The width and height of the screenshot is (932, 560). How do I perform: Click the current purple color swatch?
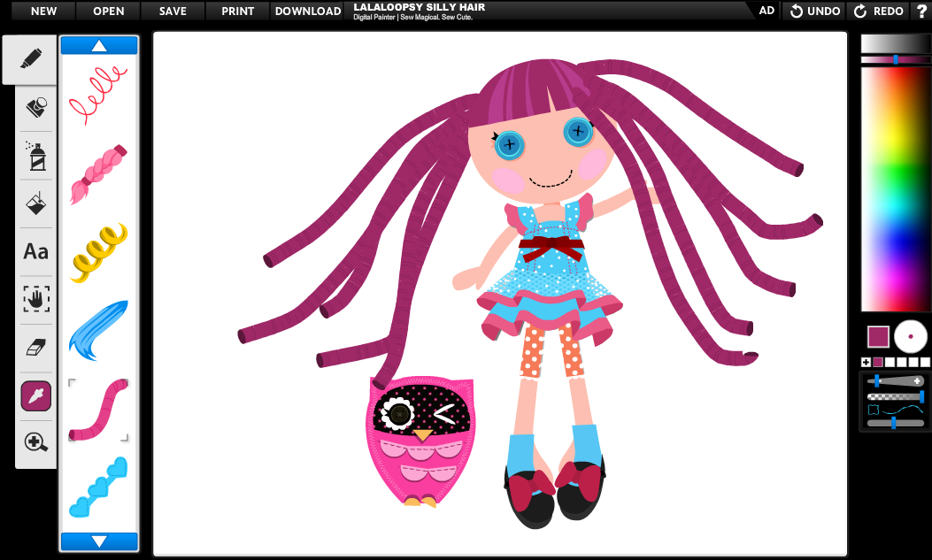coord(878,337)
